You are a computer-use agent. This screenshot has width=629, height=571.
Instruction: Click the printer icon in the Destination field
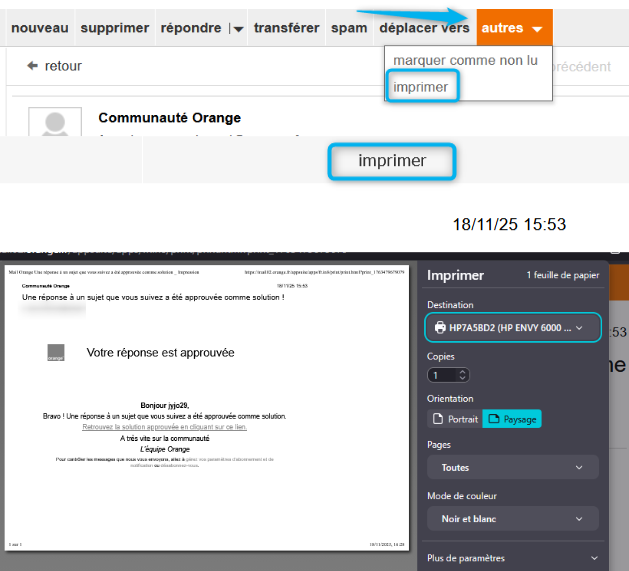pyautogui.click(x=440, y=327)
